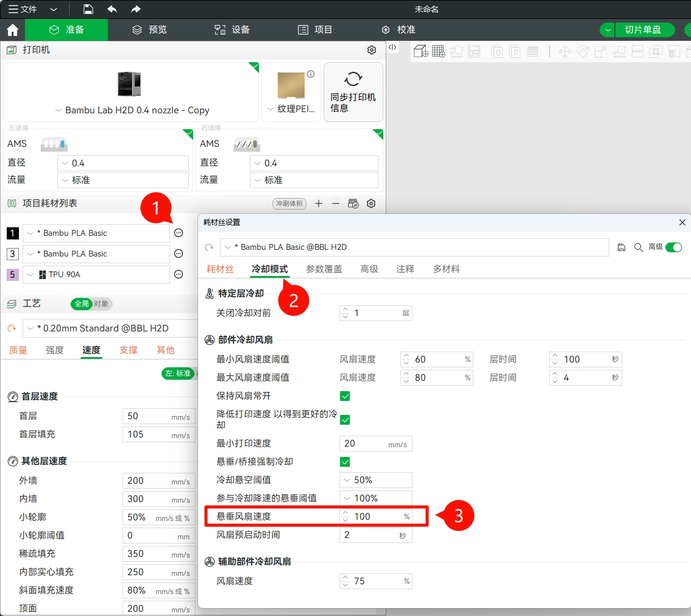Open the Filament tab in the dialog
The width and height of the screenshot is (691, 616).
click(x=220, y=269)
